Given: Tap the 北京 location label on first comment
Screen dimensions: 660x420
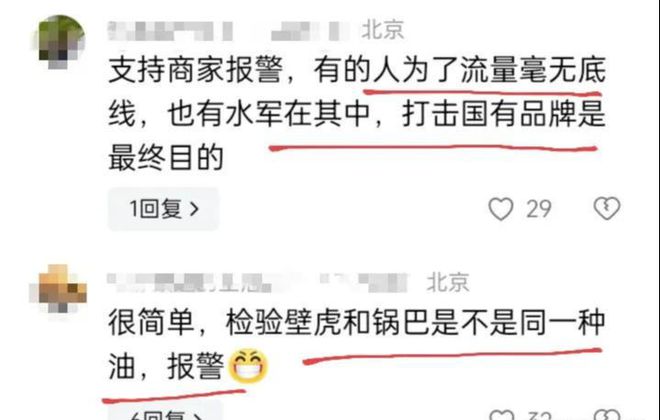Looking at the screenshot, I should point(383,30).
